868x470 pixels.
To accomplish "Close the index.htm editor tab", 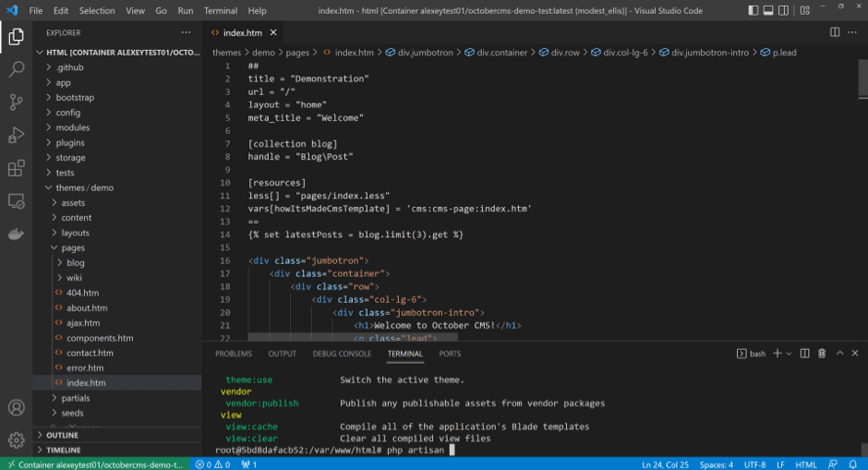I will pos(273,32).
